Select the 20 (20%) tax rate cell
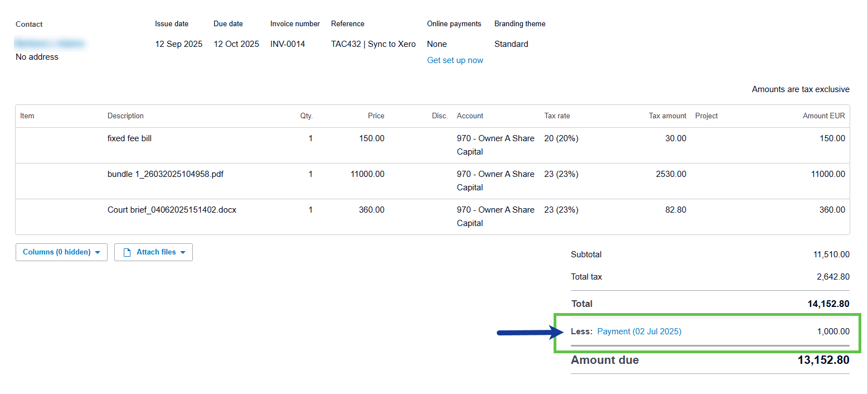The width and height of the screenshot is (868, 394). click(x=561, y=138)
